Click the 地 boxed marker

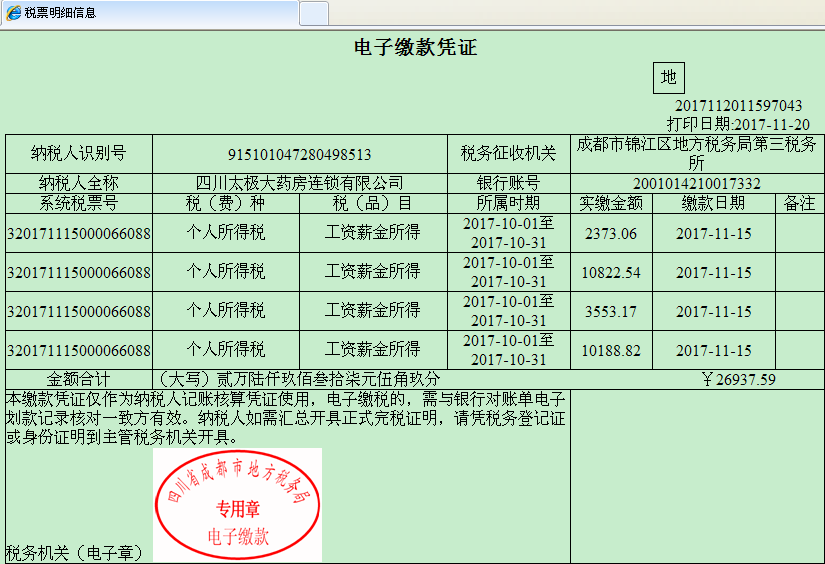click(669, 78)
